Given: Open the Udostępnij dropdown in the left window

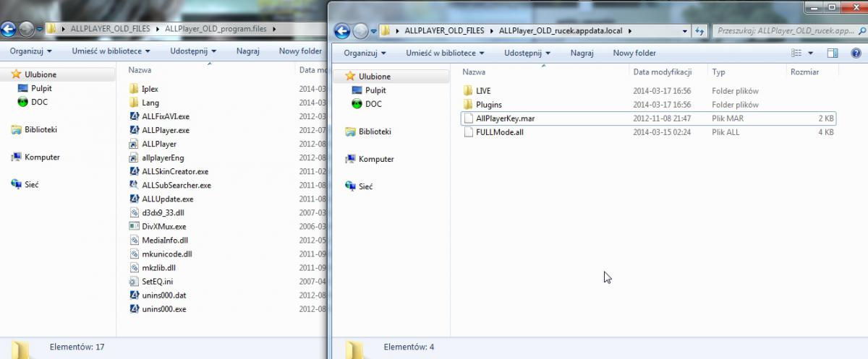Looking at the screenshot, I should [194, 51].
